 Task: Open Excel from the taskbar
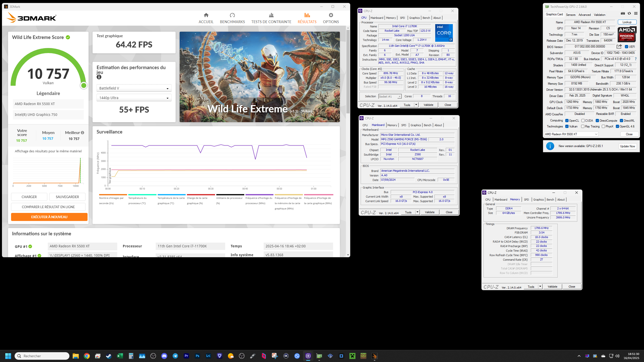click(x=120, y=356)
